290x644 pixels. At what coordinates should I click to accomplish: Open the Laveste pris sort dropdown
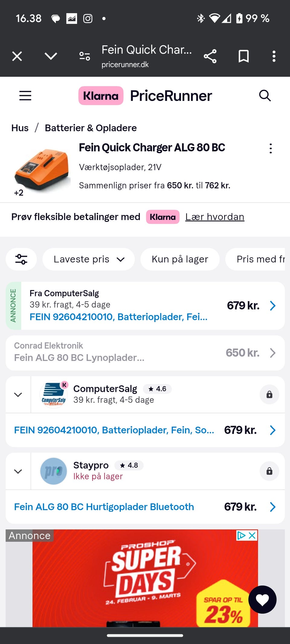coord(89,259)
